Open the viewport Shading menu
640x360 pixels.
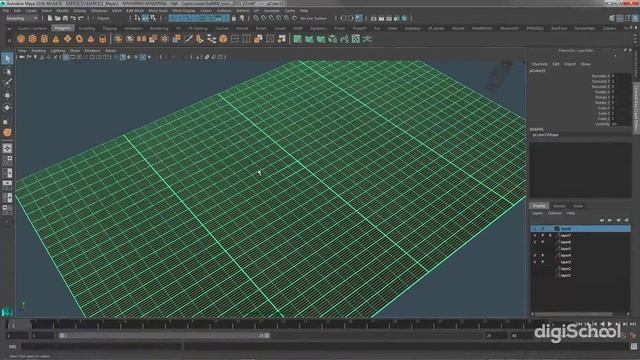38,51
